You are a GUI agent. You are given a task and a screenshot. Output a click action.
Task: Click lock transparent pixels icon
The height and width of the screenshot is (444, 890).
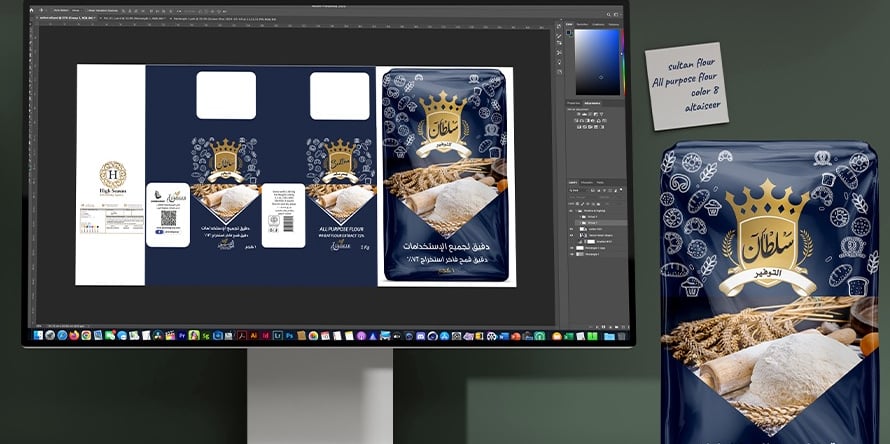[x=577, y=204]
